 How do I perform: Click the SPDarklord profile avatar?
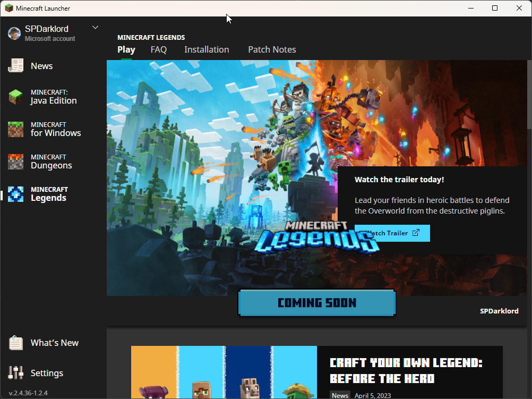click(x=14, y=33)
